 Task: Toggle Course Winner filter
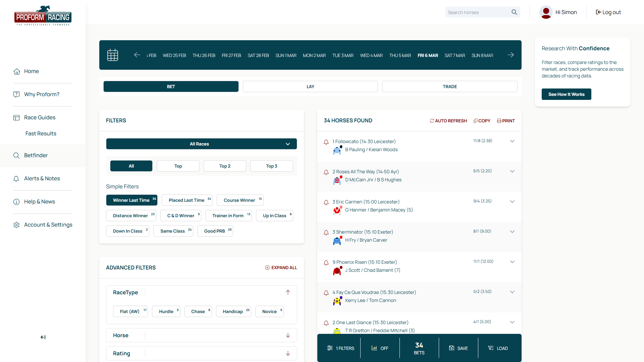click(x=240, y=200)
